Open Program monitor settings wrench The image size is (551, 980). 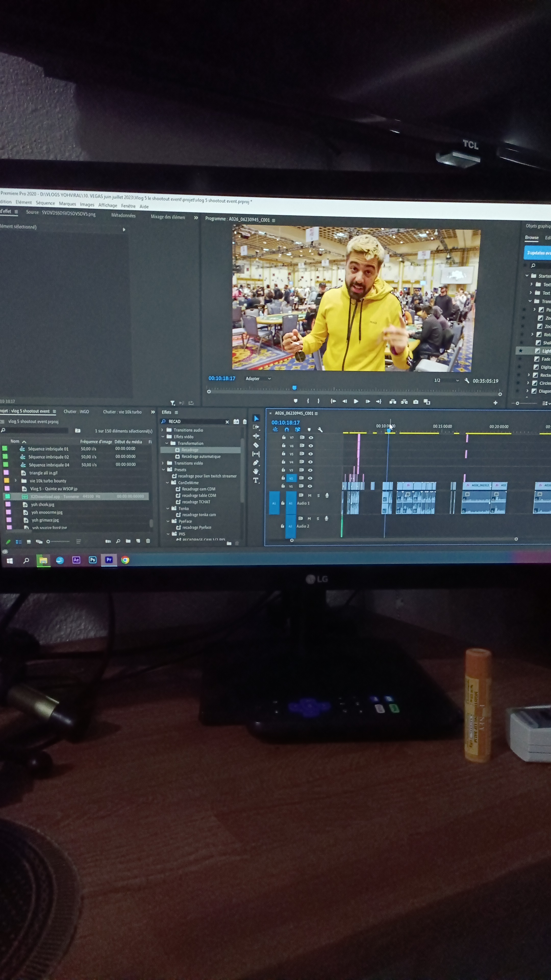[x=467, y=381]
